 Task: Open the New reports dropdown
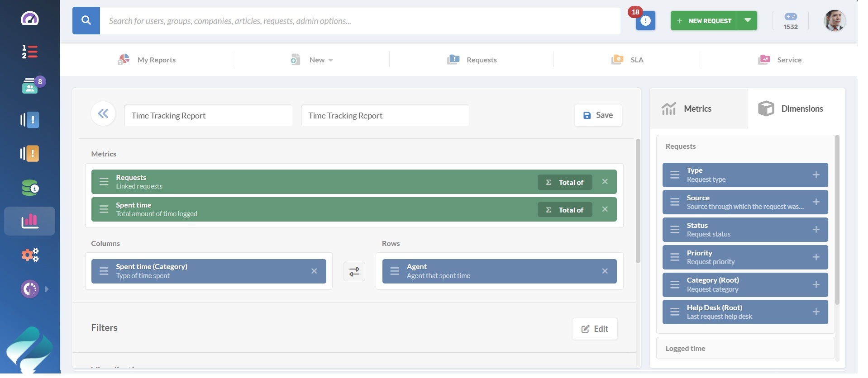312,60
